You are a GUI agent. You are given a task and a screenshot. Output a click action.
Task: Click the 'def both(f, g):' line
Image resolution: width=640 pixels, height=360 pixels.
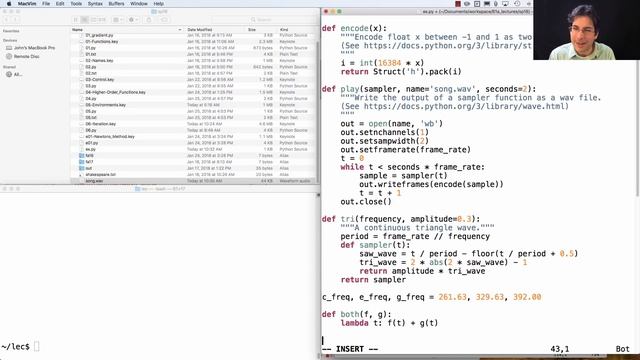tap(357, 314)
